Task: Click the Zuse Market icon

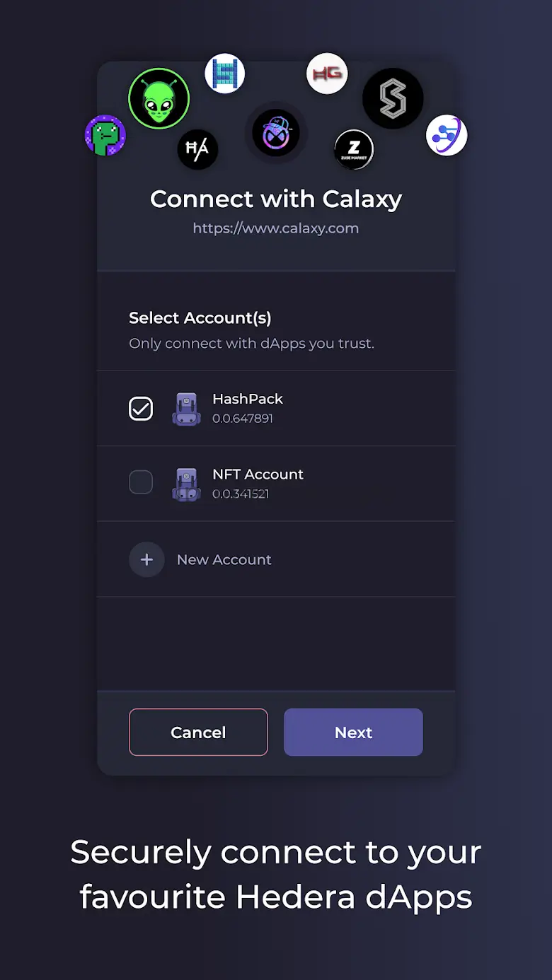Action: (x=354, y=149)
